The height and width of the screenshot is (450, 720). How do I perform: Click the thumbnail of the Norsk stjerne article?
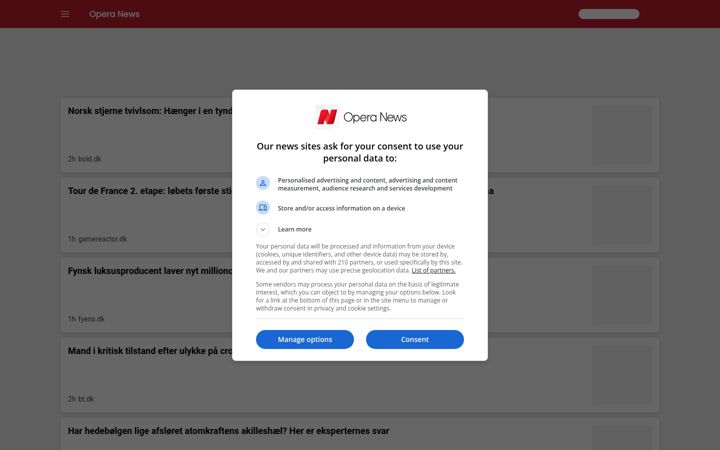click(622, 135)
